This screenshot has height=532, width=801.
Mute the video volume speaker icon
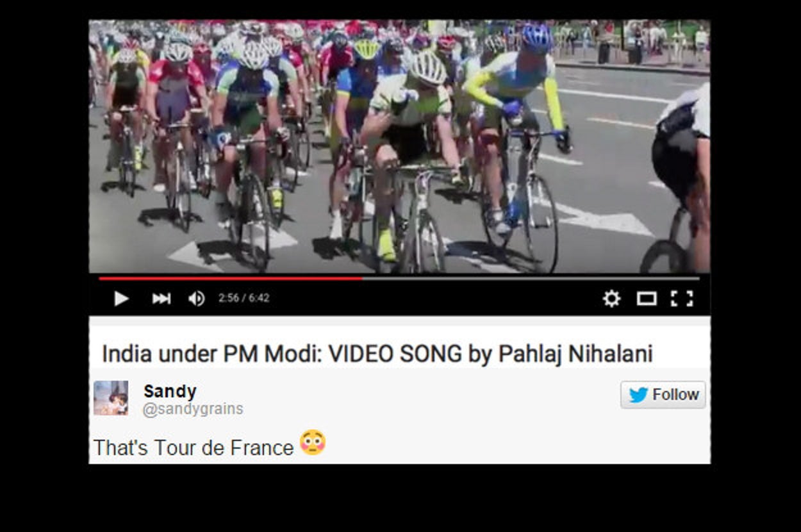[196, 299]
